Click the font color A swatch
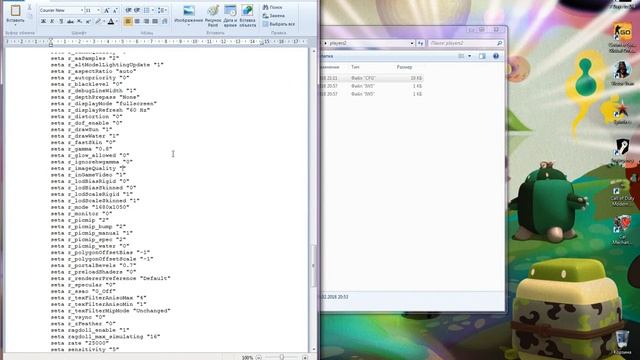 [x=111, y=21]
